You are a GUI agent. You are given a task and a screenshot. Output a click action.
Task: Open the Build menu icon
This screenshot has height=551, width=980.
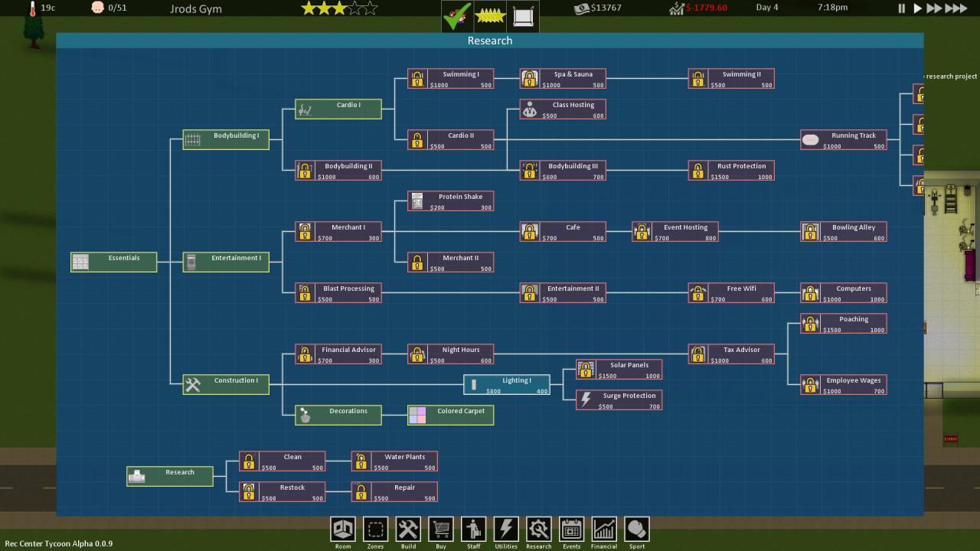point(408,530)
